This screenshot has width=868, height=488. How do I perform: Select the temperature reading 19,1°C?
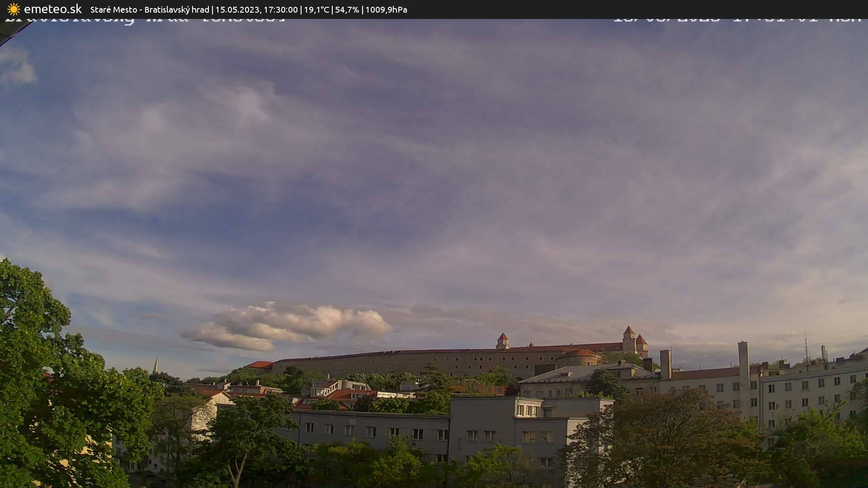pyautogui.click(x=317, y=9)
